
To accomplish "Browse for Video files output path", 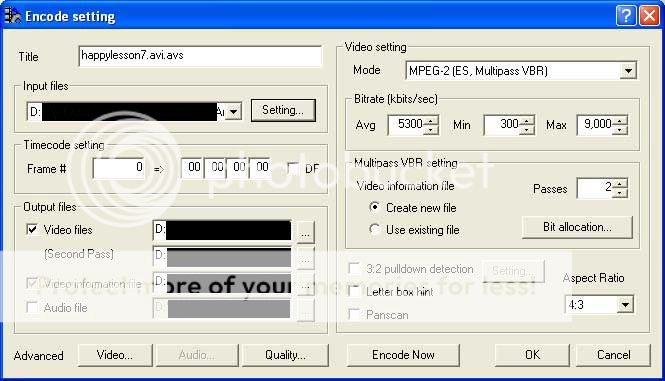I will [305, 232].
